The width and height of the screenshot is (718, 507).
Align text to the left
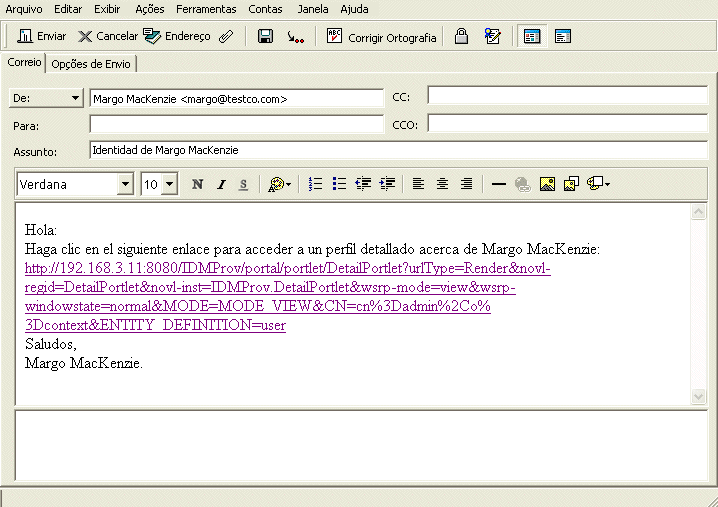tap(418, 184)
